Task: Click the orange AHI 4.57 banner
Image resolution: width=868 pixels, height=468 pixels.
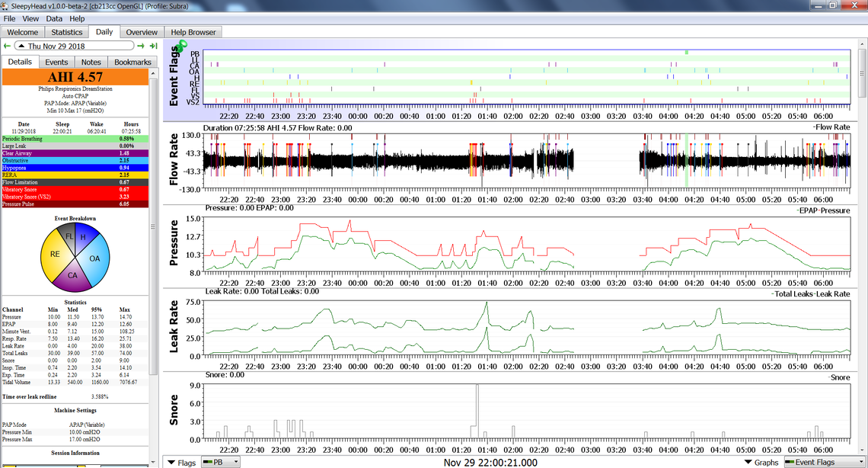Action: coord(75,77)
